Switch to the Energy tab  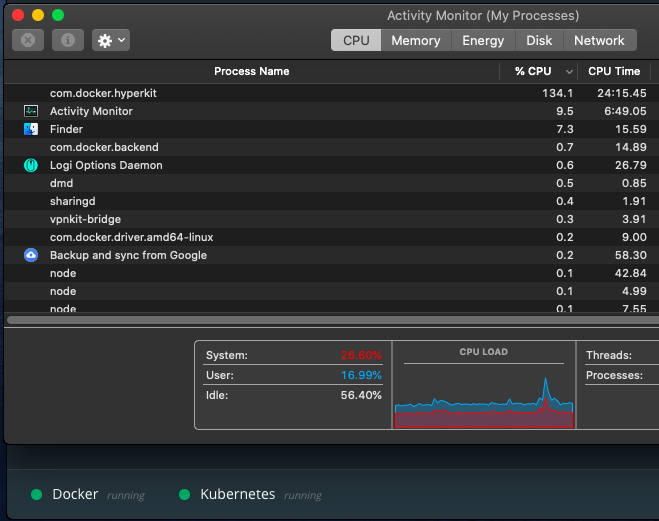coord(483,40)
